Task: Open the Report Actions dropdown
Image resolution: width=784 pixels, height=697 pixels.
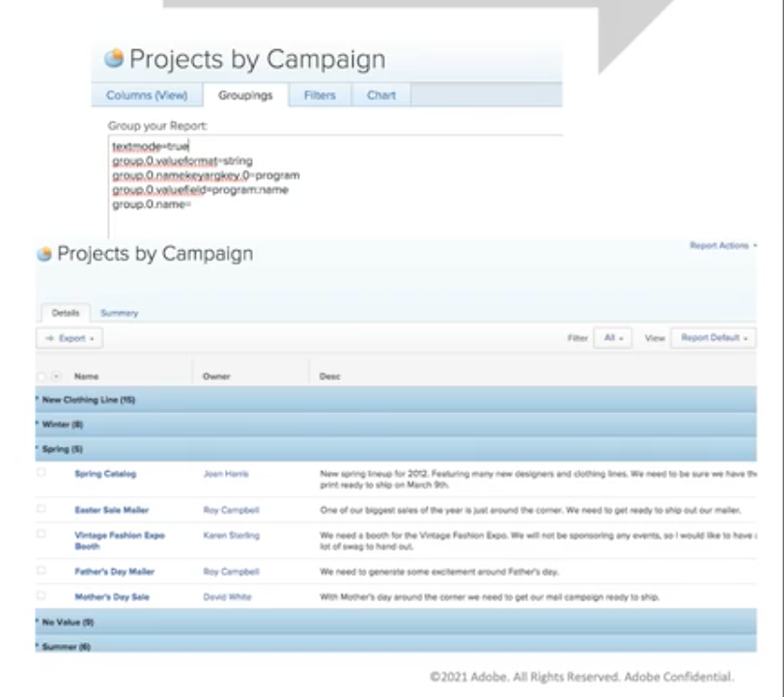Action: click(722, 246)
